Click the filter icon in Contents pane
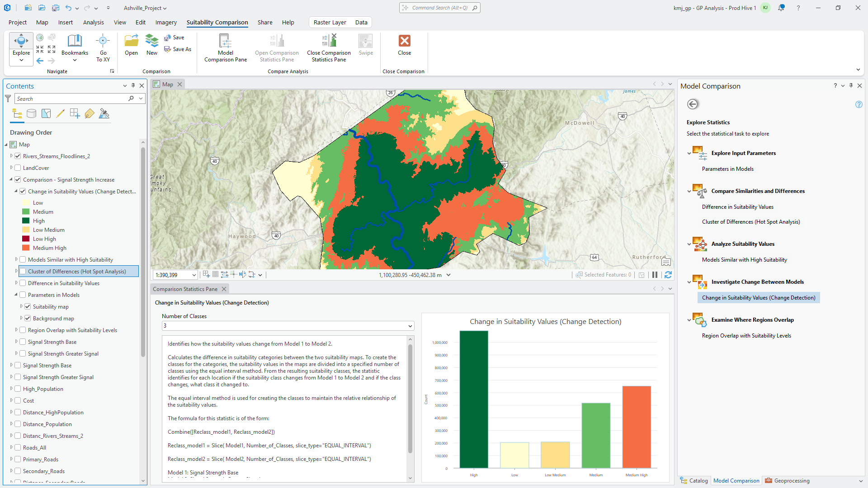This screenshot has width=868, height=488. pyautogui.click(x=8, y=99)
